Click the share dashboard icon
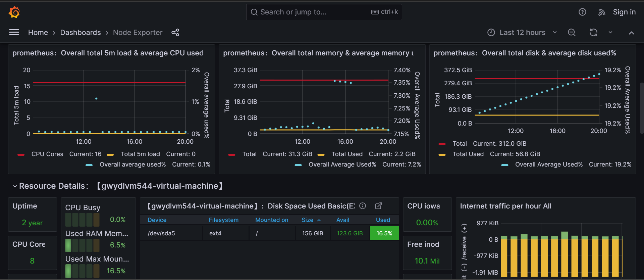This screenshot has width=644, height=280. [175, 32]
